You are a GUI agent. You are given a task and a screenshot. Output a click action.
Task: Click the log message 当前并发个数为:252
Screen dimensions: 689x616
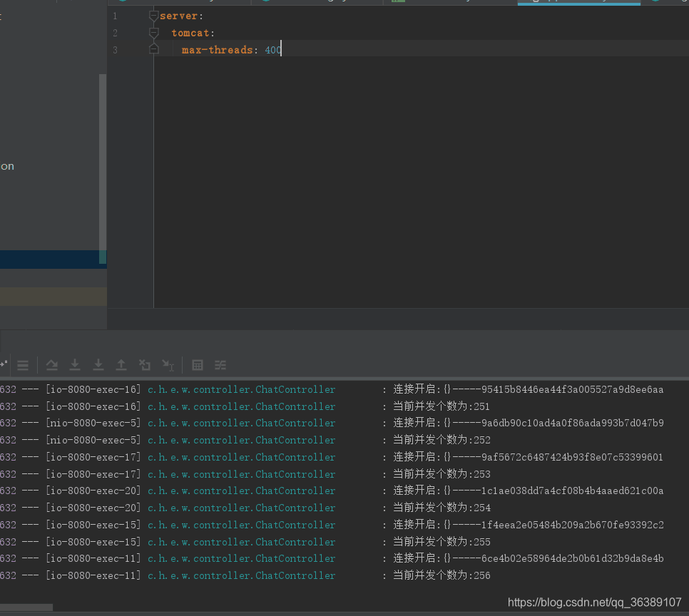click(442, 440)
